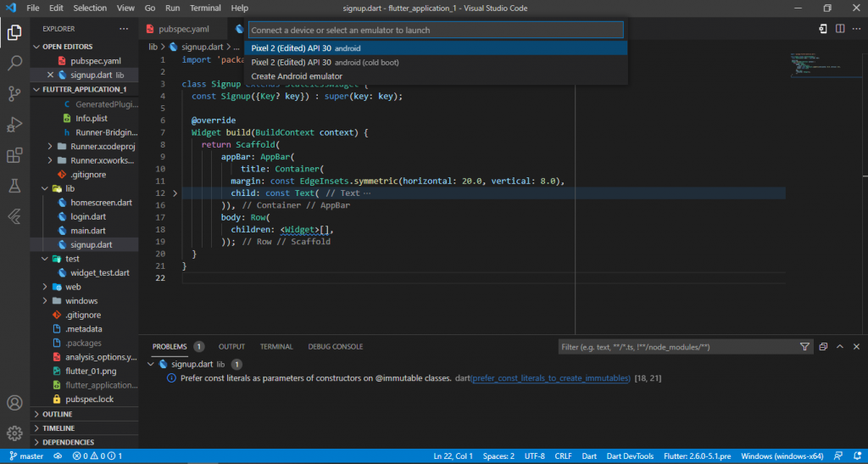Unfold line 12 code arrow
This screenshot has height=464, width=868.
pyautogui.click(x=175, y=193)
